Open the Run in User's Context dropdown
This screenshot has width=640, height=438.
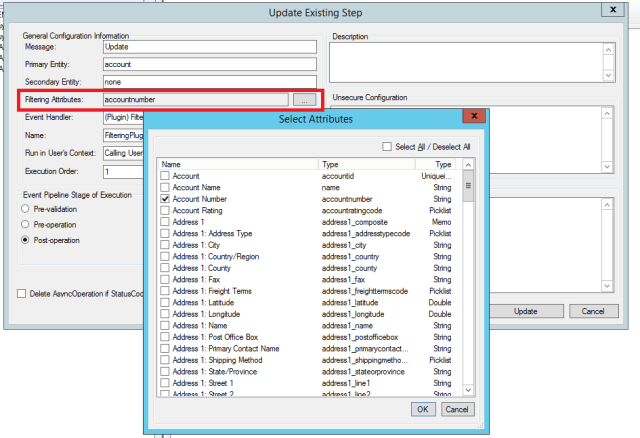point(123,153)
